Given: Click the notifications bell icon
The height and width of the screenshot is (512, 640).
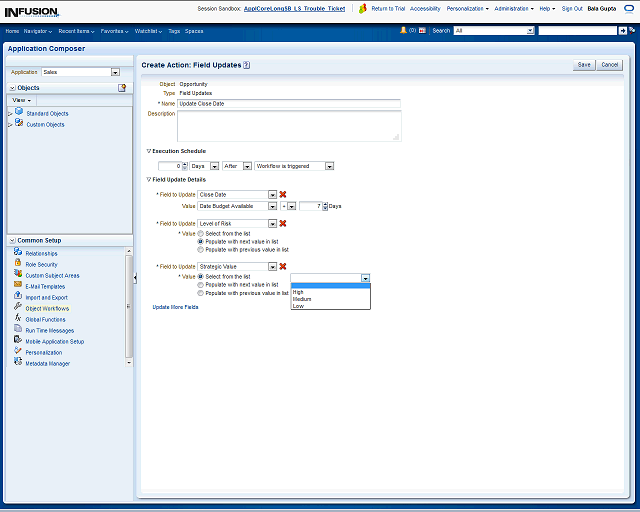Looking at the screenshot, I should click(x=404, y=31).
